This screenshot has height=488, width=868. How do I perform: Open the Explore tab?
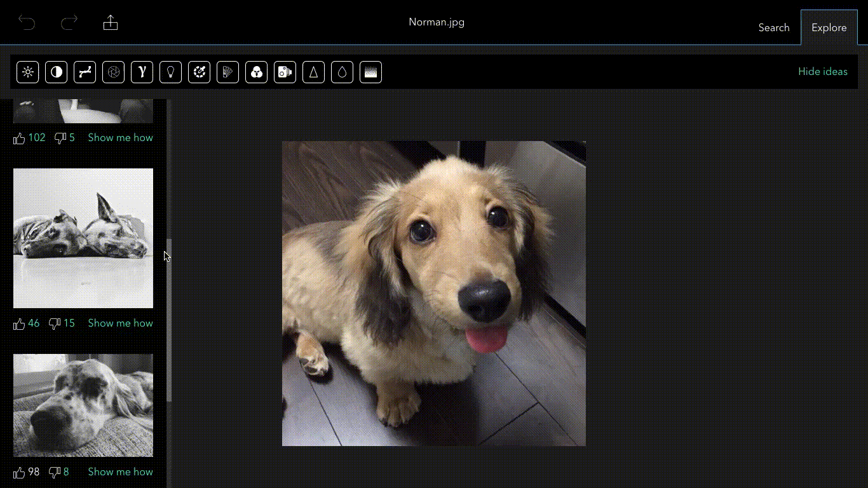(x=829, y=27)
